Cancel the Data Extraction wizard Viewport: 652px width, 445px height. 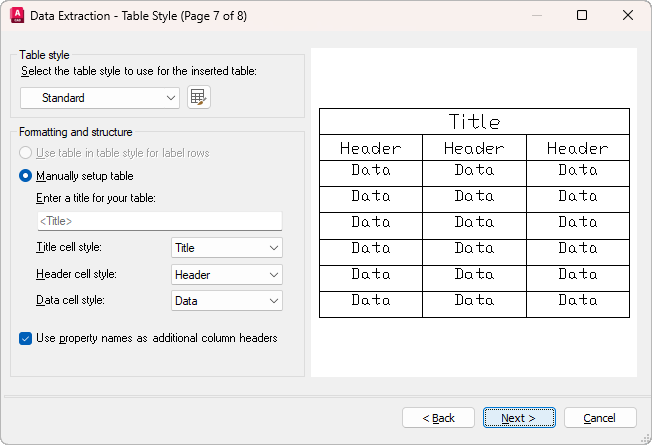(600, 418)
